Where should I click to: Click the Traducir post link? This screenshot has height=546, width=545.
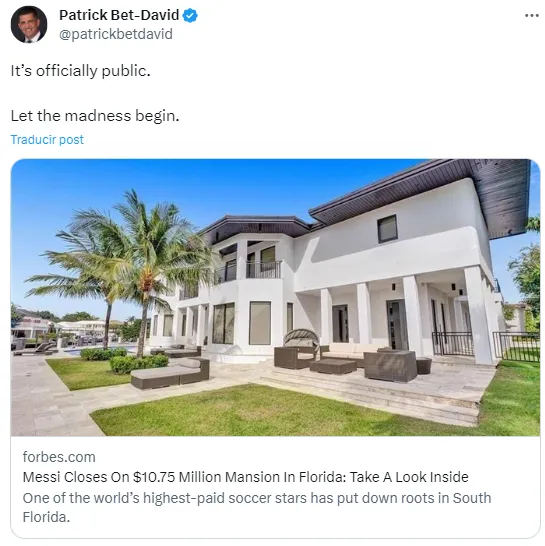coord(47,140)
